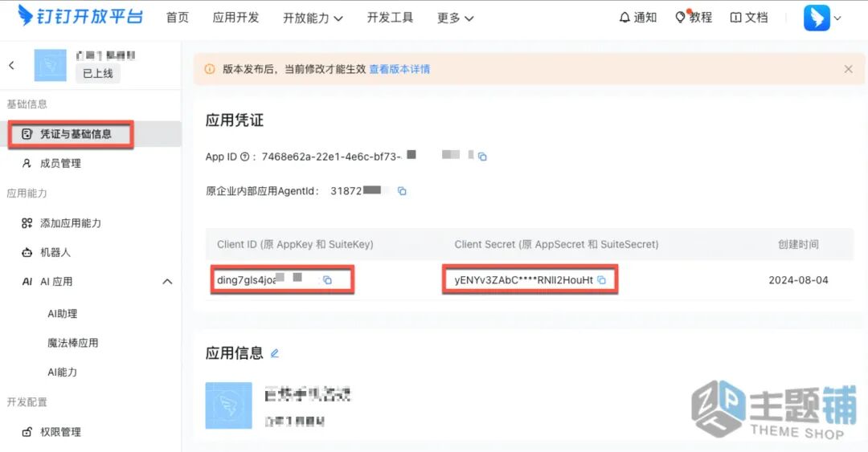Click the 成员管理 person icon
Viewport: 868px width, 452px height.
tap(27, 163)
